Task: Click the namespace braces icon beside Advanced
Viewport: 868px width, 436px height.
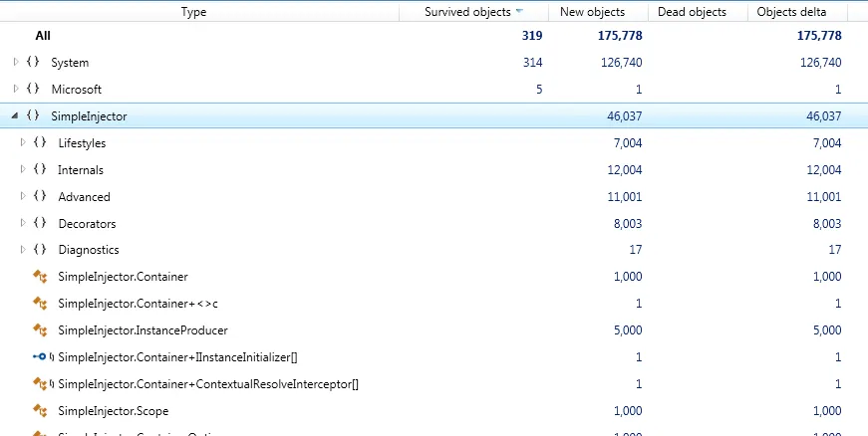Action: (39, 196)
